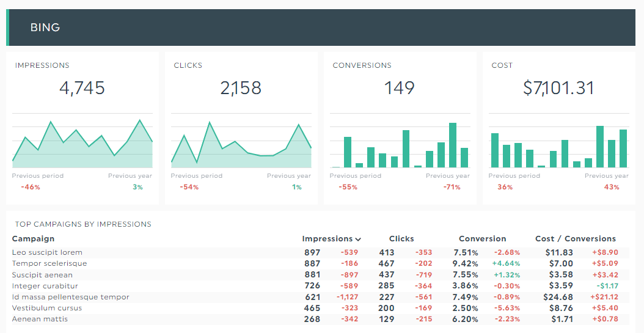644x333 pixels.
Task: Click conversion rate 9.42%
Action: [x=466, y=263]
